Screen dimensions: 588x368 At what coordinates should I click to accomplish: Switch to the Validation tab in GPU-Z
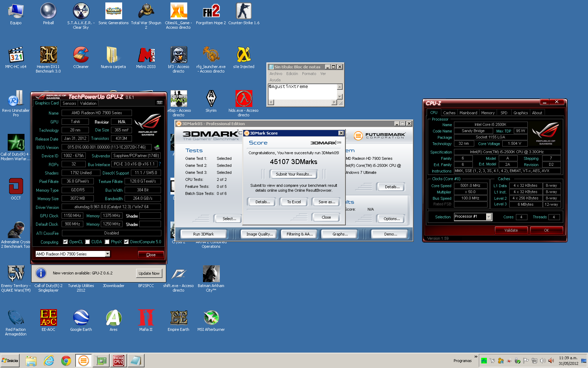[88, 103]
